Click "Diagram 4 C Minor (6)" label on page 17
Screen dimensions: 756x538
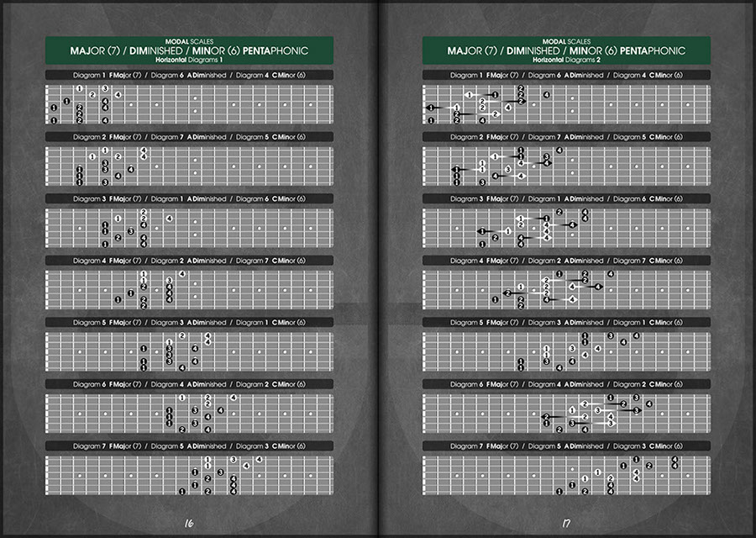[x=648, y=76]
